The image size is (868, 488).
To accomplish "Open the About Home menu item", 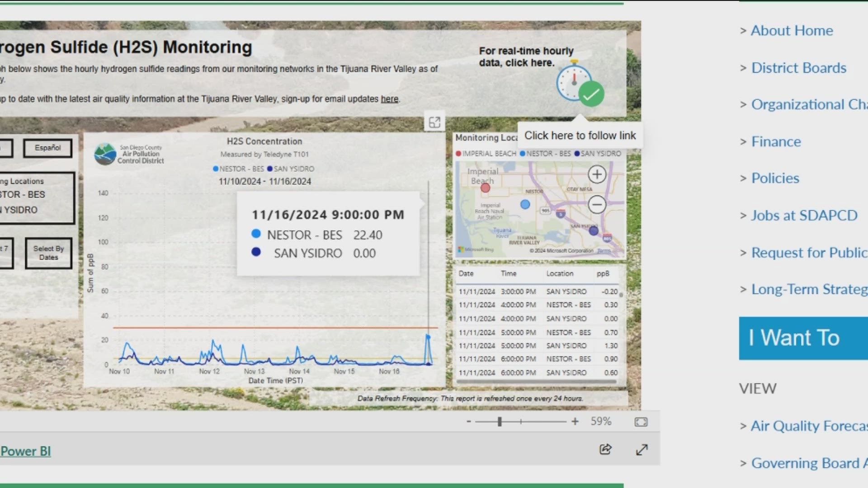I will coord(792,31).
